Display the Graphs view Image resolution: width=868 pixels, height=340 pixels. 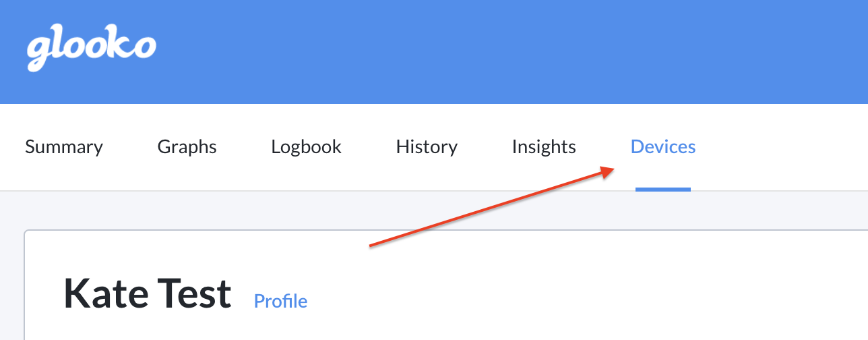click(x=187, y=147)
